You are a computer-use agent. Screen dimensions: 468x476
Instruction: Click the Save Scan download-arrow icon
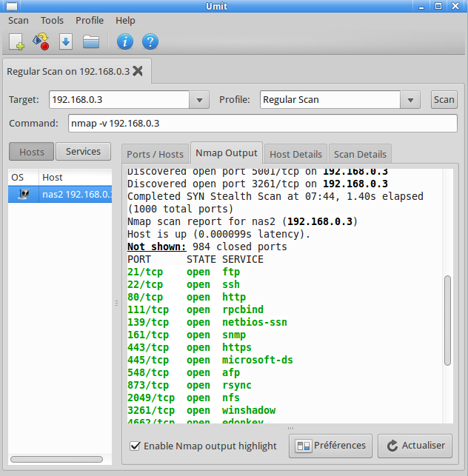pyautogui.click(x=66, y=41)
